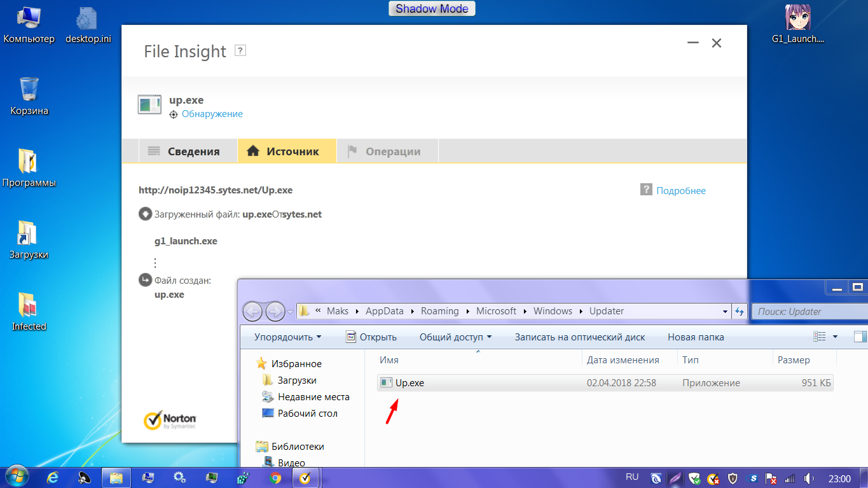Toggle the Explorer preview pane icon
The height and width of the screenshot is (488, 868).
pyautogui.click(x=860, y=337)
